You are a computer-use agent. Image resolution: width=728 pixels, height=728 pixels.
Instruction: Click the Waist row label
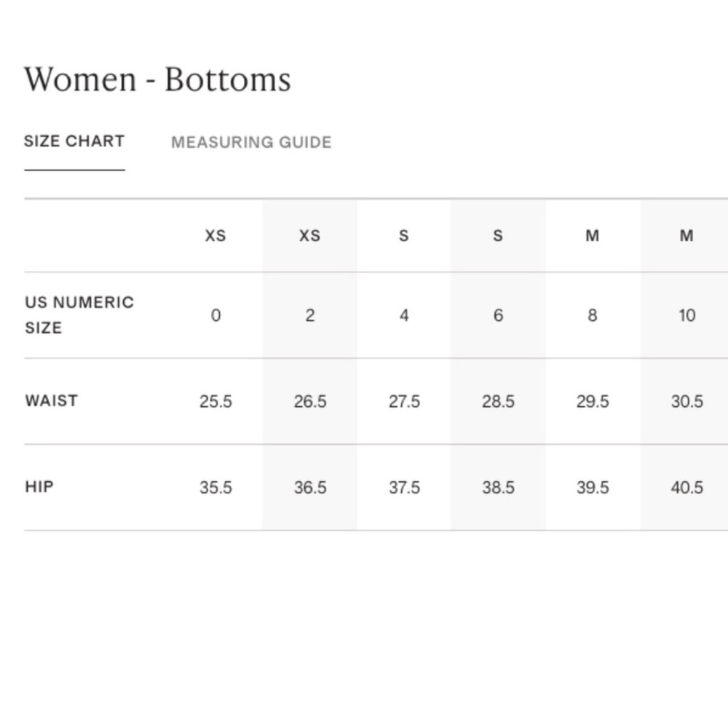pyautogui.click(x=52, y=401)
